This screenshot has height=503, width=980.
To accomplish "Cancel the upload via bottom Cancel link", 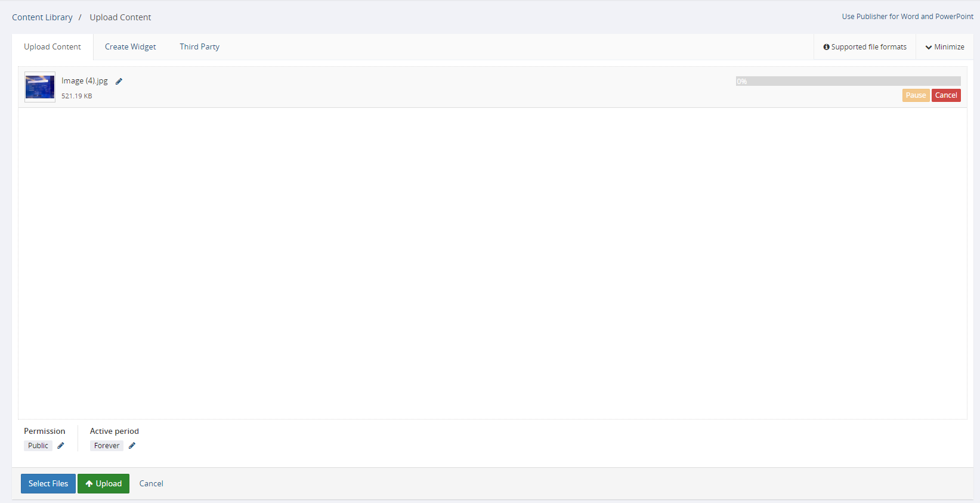I will click(152, 484).
